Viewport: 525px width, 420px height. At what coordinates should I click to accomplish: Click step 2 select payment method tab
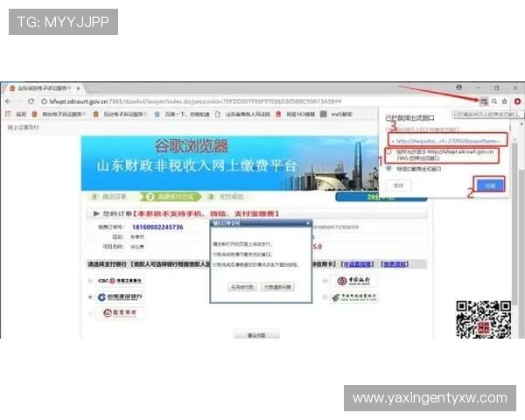pos(171,197)
